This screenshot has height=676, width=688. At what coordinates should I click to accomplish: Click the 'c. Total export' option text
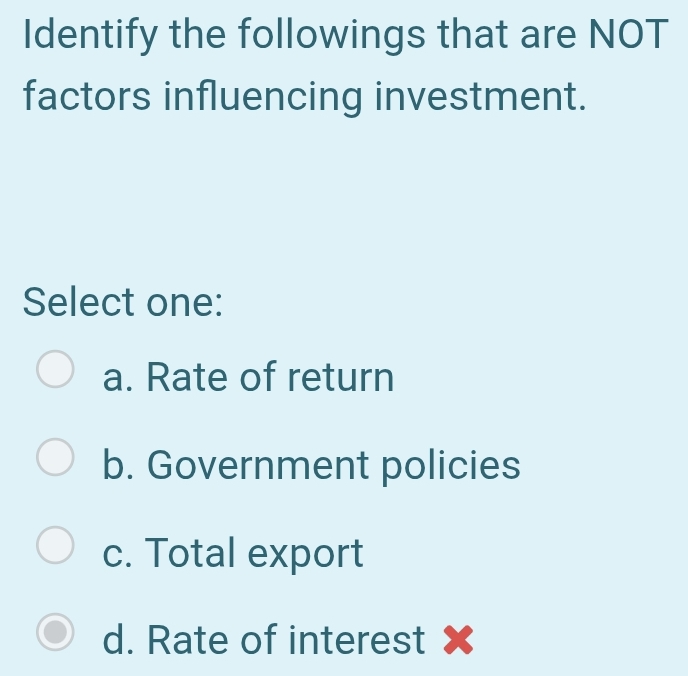click(x=234, y=552)
